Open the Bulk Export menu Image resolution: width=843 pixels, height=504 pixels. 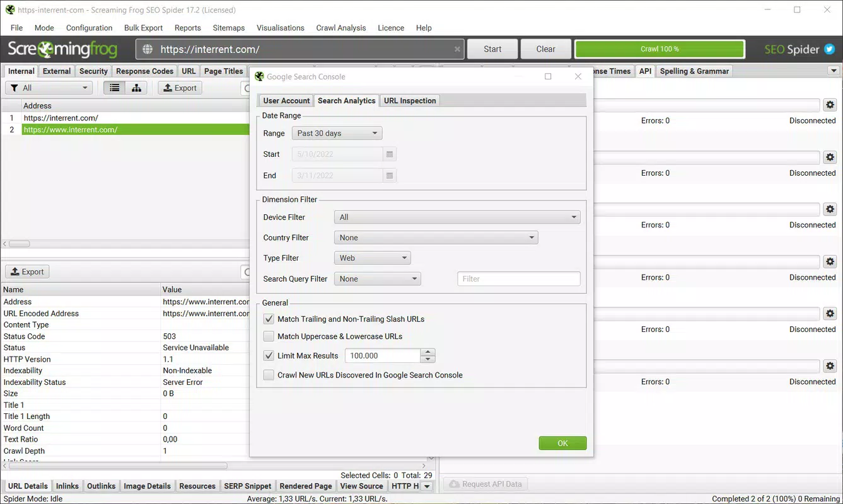point(144,28)
